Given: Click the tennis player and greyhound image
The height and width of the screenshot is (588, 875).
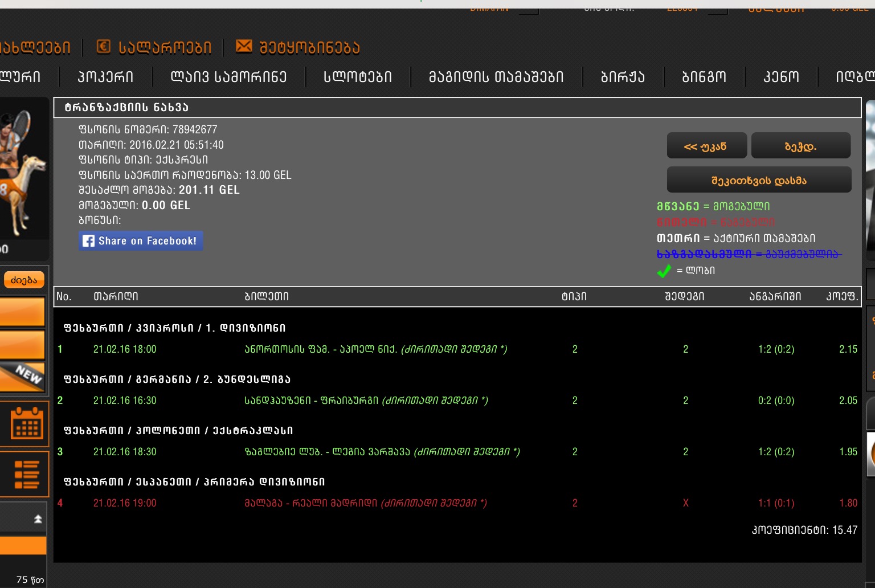Looking at the screenshot, I should 23,171.
